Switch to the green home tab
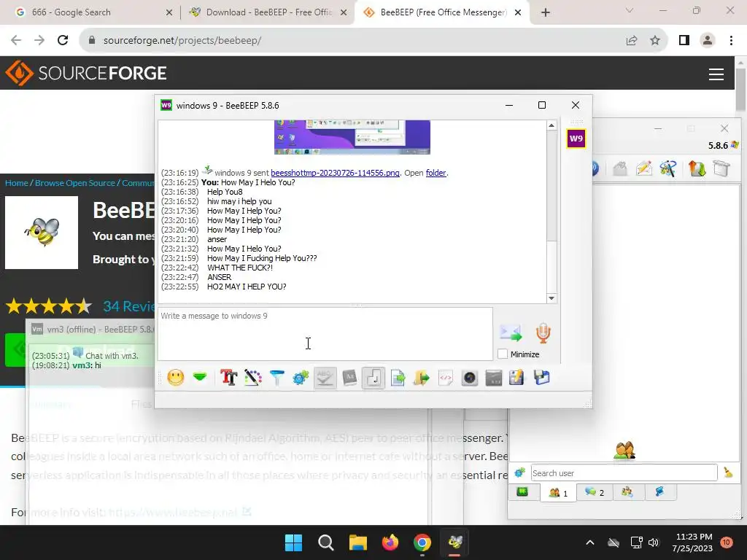The image size is (747, 560). (x=522, y=492)
